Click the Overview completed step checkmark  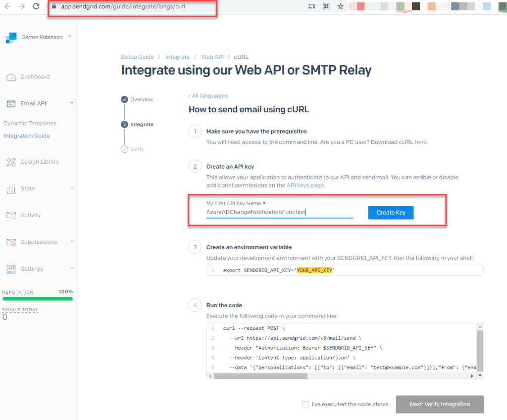(x=124, y=99)
